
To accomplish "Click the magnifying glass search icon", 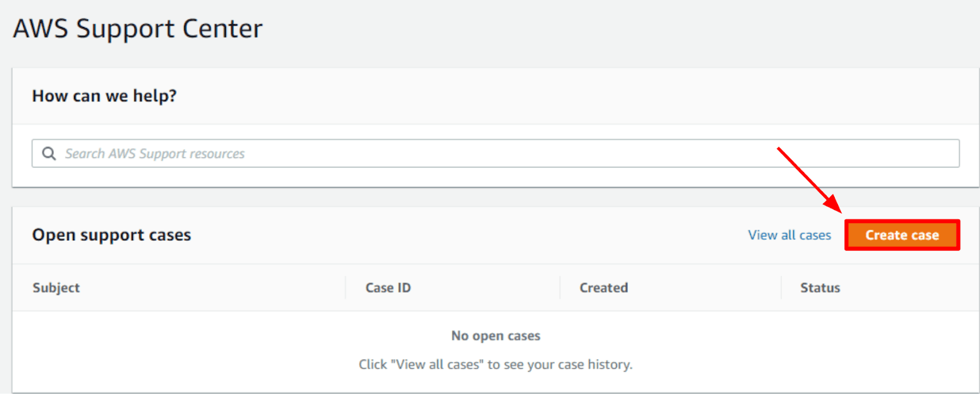I will click(x=49, y=153).
